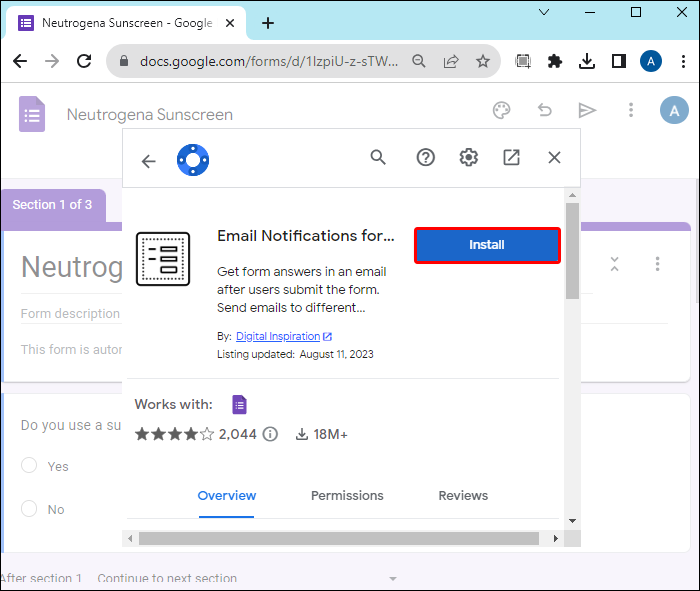The height and width of the screenshot is (591, 700).
Task: Click the Neutrog section title field
Action: pyautogui.click(x=71, y=267)
